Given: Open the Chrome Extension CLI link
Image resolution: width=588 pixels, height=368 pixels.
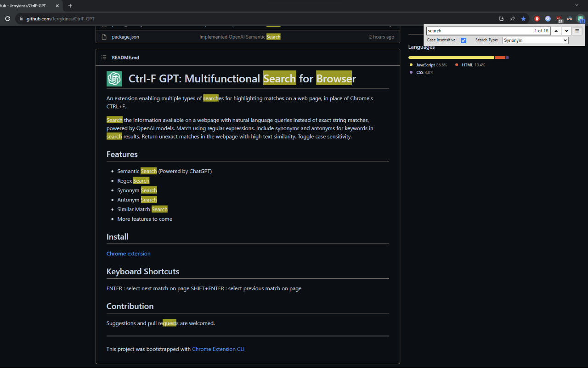Looking at the screenshot, I should point(218,349).
